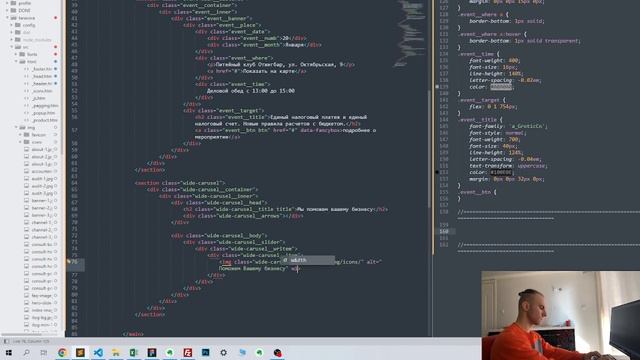Choose the 'width' autocomplete suggestion

coord(307,260)
